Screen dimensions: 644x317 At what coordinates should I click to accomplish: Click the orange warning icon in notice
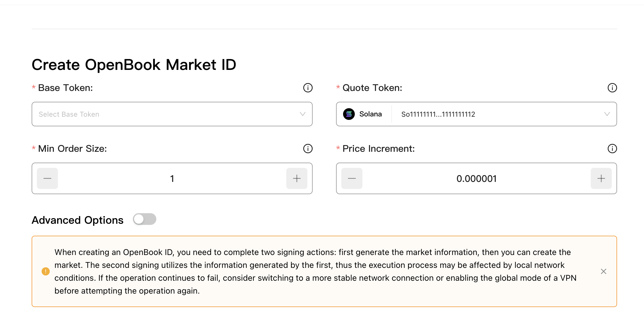46,271
